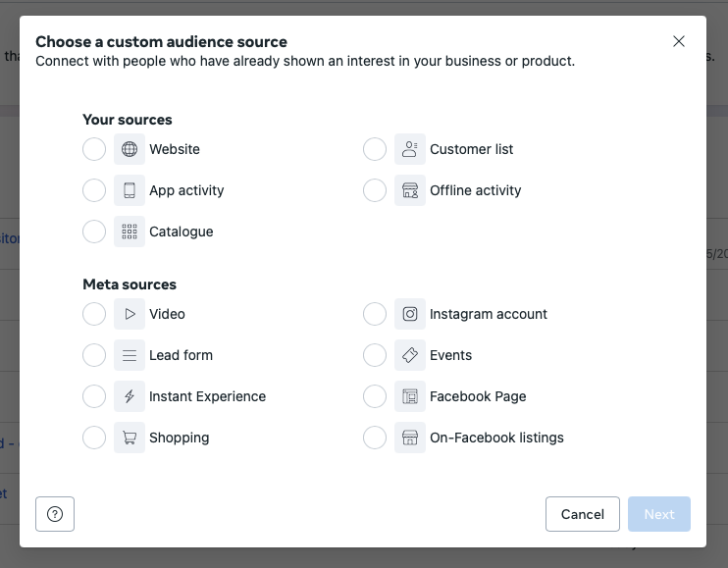Image resolution: width=728 pixels, height=568 pixels.
Task: Select the App activity radio button
Action: point(94,190)
